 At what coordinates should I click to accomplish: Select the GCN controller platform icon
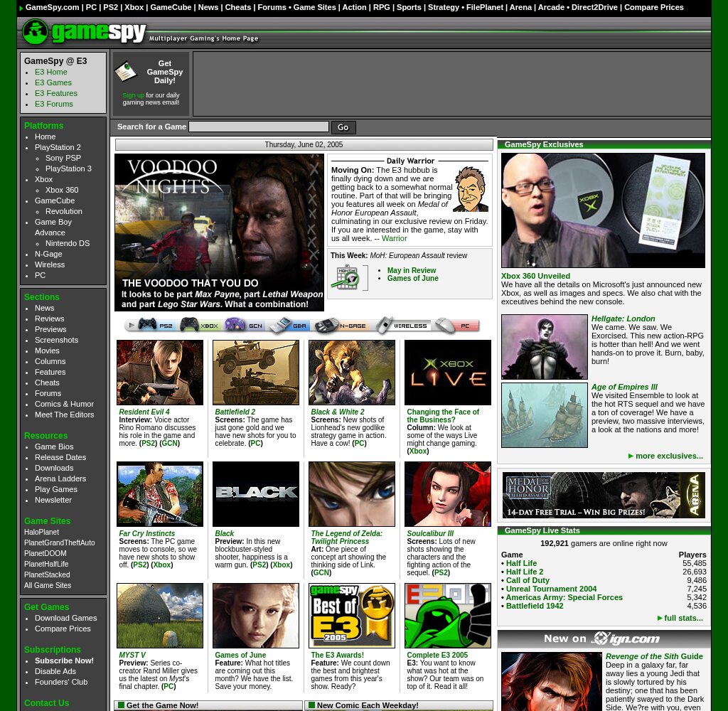click(x=245, y=325)
